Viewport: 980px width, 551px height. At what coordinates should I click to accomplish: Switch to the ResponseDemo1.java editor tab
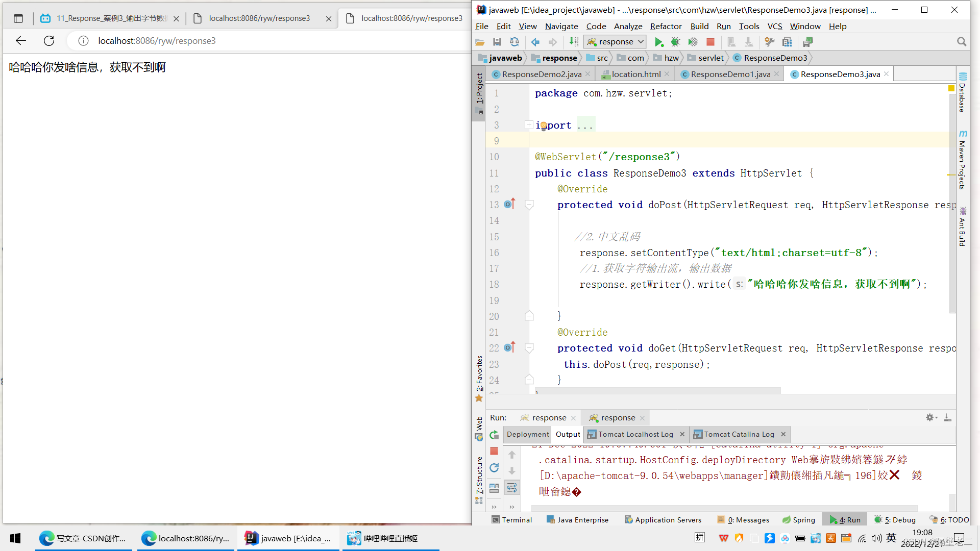[x=730, y=74]
